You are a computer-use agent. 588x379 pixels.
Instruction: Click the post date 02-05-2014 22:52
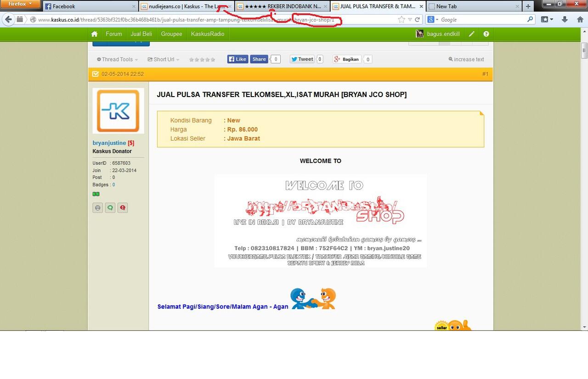pyautogui.click(x=123, y=74)
